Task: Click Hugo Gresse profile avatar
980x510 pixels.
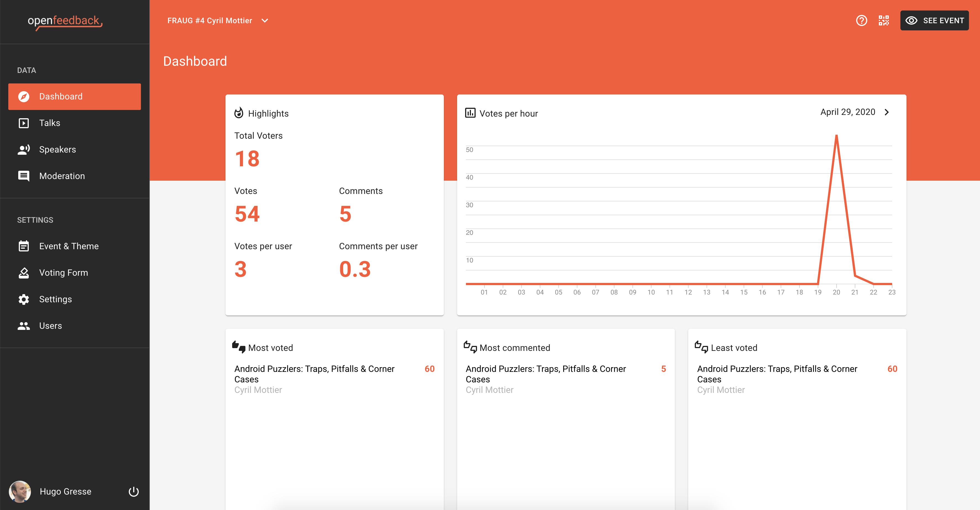Action: 20,491
